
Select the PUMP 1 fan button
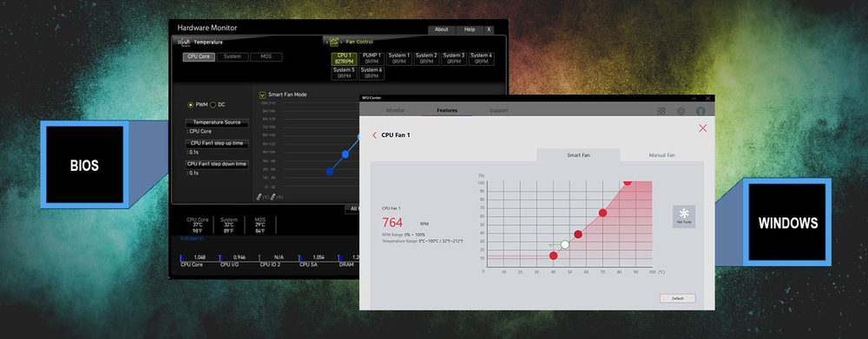coord(371,59)
